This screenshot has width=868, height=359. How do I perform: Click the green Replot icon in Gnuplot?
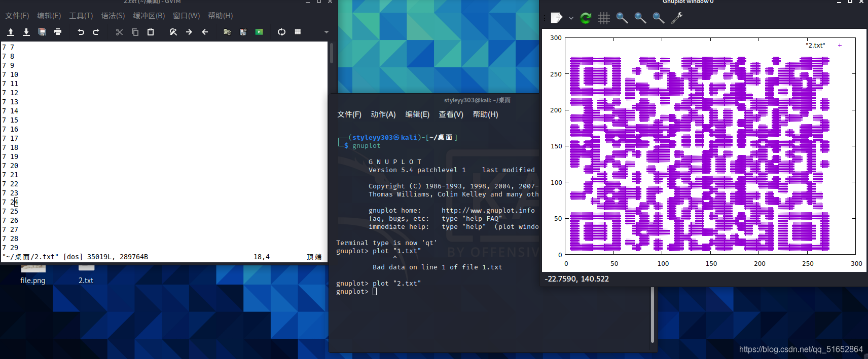coord(586,18)
